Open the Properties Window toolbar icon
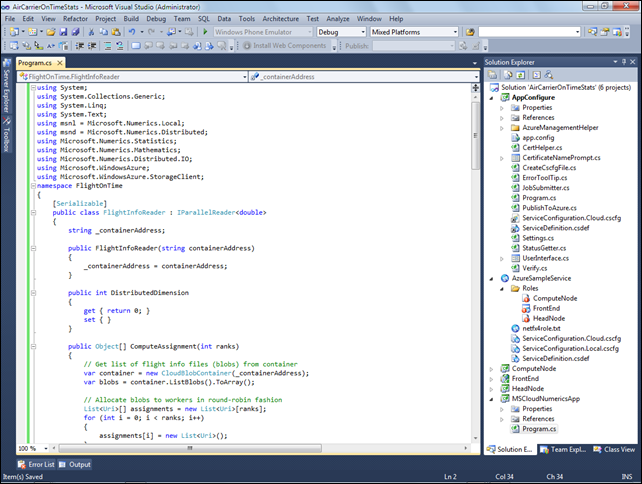Screen dimensions: 642x484 (605, 32)
